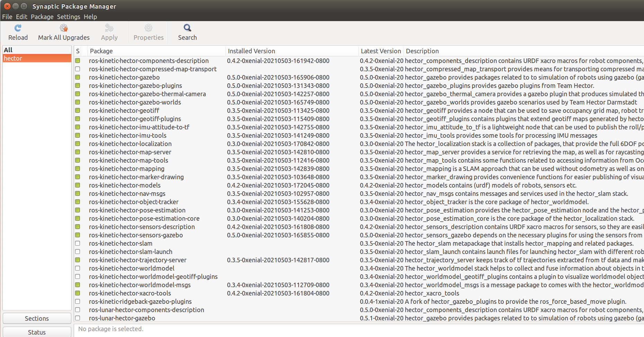The width and height of the screenshot is (644, 337).
Task: Select package ros-kinetic-hector-pose-estimation
Action: (137, 210)
